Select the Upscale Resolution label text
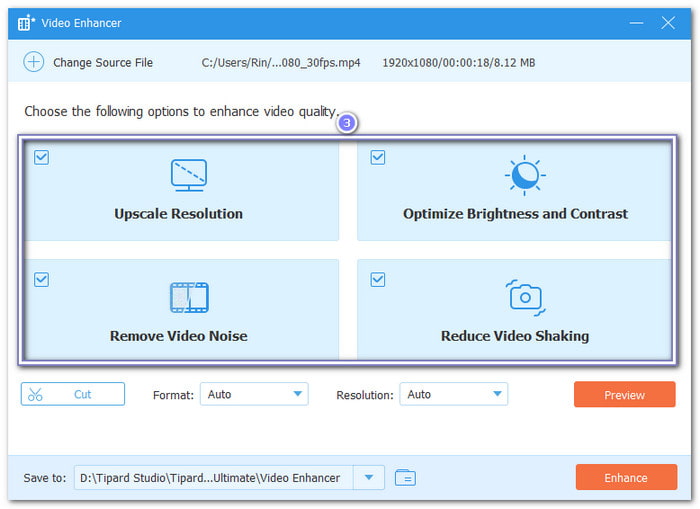This screenshot has width=700, height=509. (x=179, y=213)
